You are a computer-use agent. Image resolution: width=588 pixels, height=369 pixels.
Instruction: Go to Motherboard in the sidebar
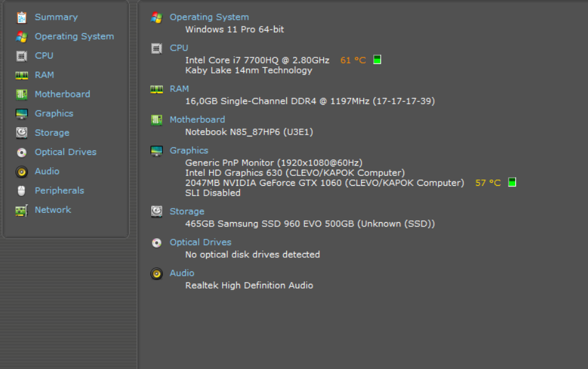coord(62,94)
